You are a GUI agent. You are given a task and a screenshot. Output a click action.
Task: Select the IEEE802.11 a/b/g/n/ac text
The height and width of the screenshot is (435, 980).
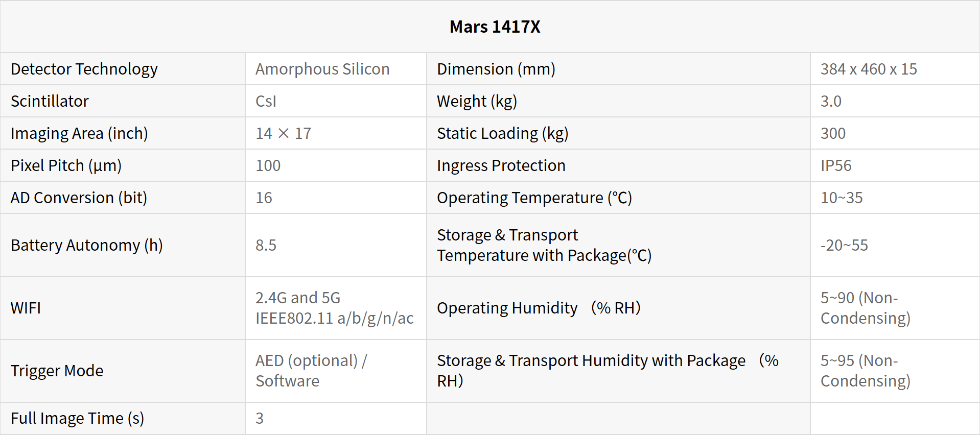[334, 318]
